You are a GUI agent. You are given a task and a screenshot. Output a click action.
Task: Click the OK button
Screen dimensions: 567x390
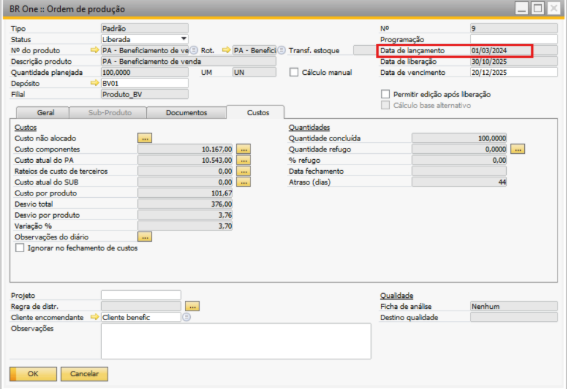(x=33, y=374)
